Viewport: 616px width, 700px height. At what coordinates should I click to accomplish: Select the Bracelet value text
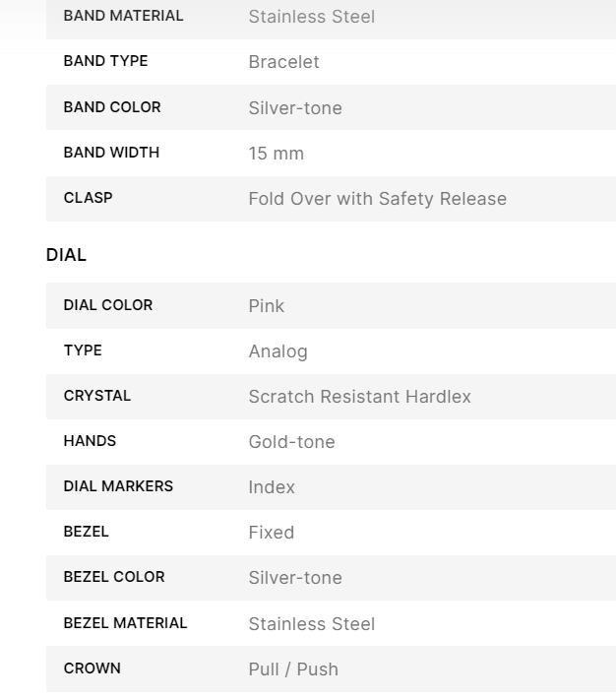[283, 62]
